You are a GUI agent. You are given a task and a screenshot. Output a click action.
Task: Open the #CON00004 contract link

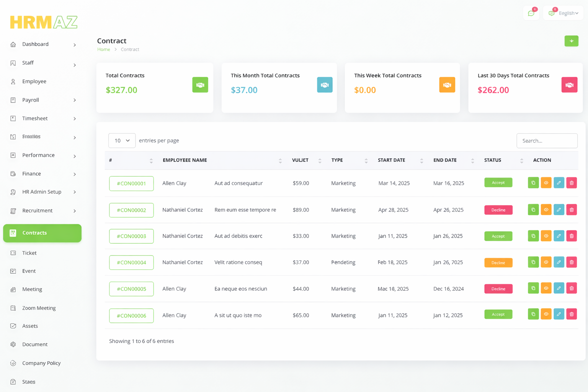pos(131,263)
